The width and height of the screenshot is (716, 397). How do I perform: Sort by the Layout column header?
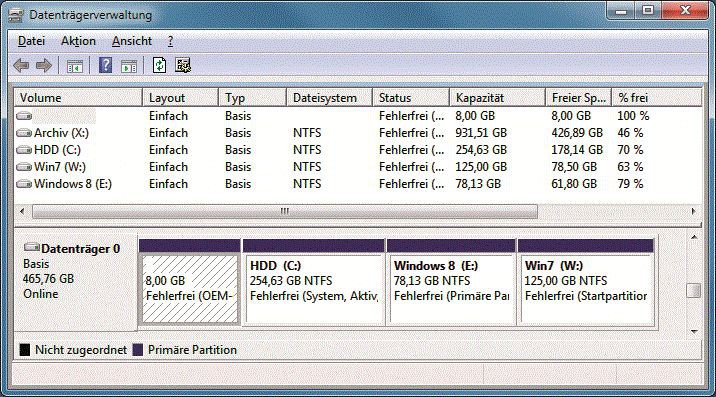180,98
